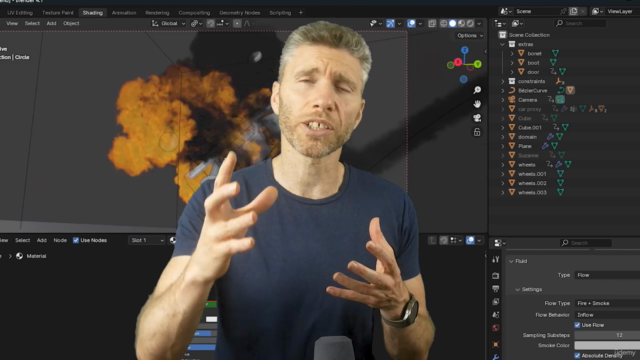Toggle viewport overlays button
Image resolution: width=640 pixels, height=360 pixels.
pos(411,23)
